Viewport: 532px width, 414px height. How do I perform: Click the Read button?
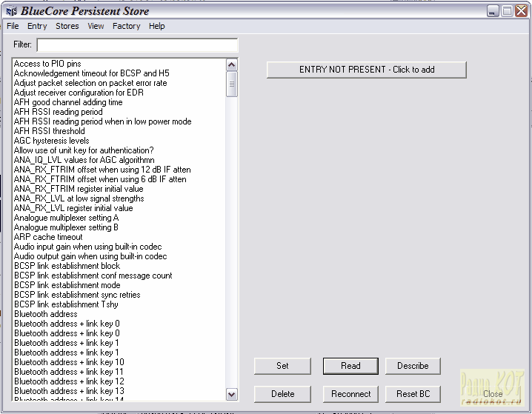350,366
